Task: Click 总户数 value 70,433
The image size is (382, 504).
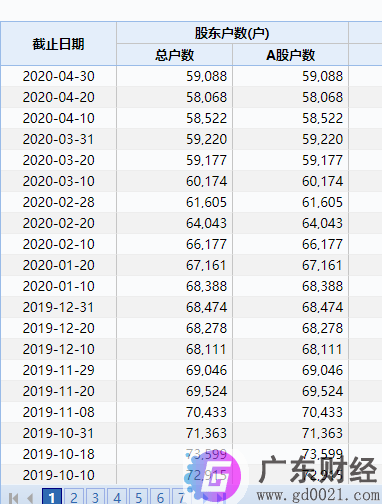Action: pos(206,412)
